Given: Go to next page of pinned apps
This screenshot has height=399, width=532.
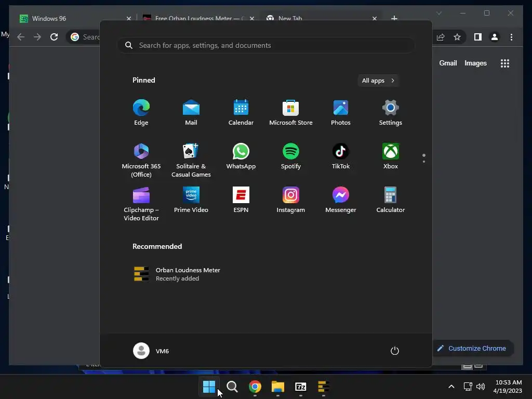Looking at the screenshot, I should 424,162.
